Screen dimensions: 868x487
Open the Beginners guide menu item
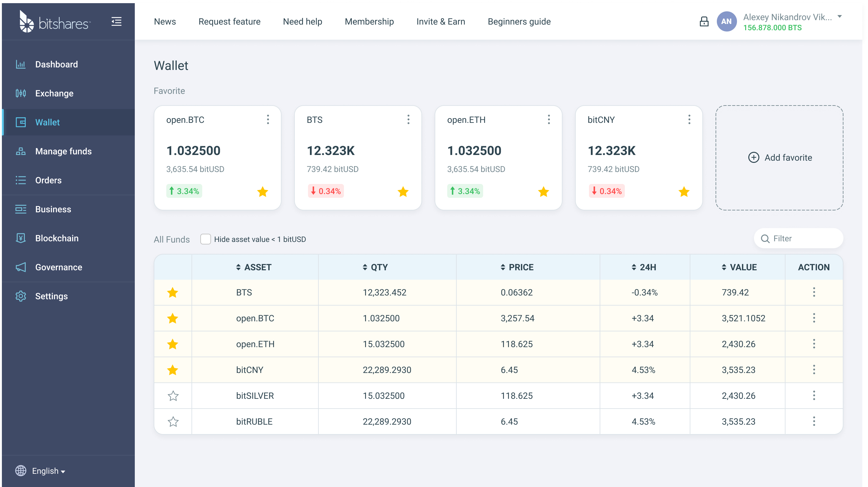click(x=519, y=21)
